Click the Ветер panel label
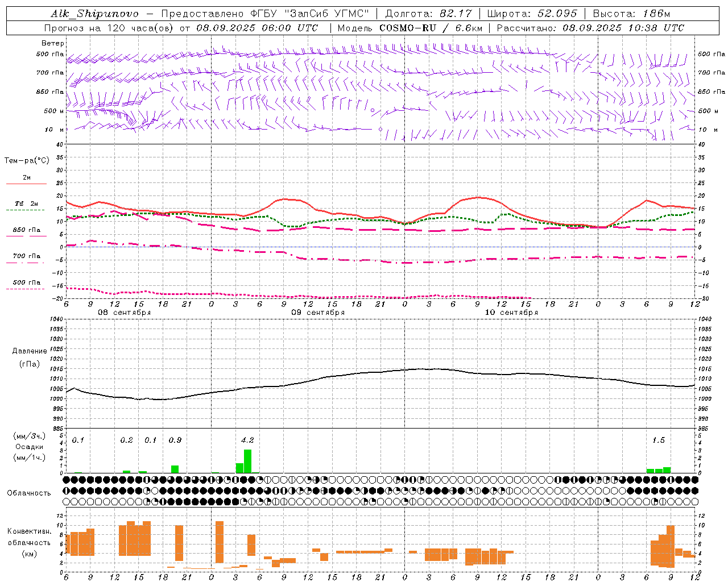 (x=53, y=43)
